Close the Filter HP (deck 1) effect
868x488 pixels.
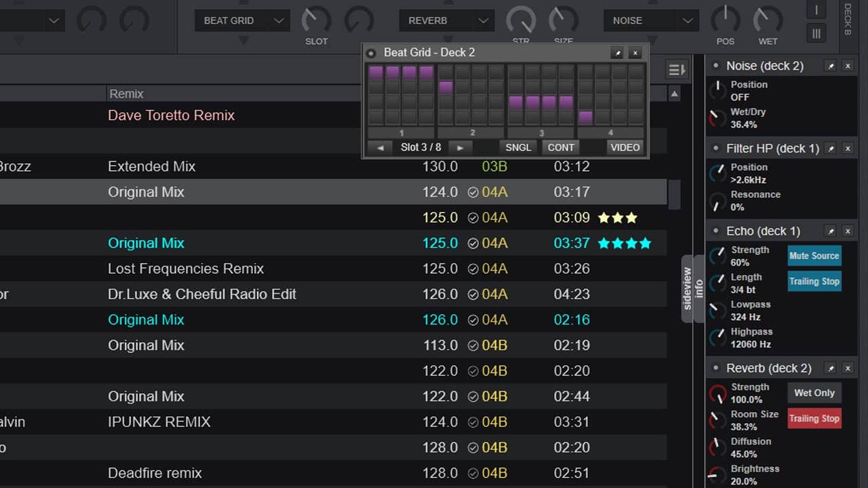tap(848, 148)
